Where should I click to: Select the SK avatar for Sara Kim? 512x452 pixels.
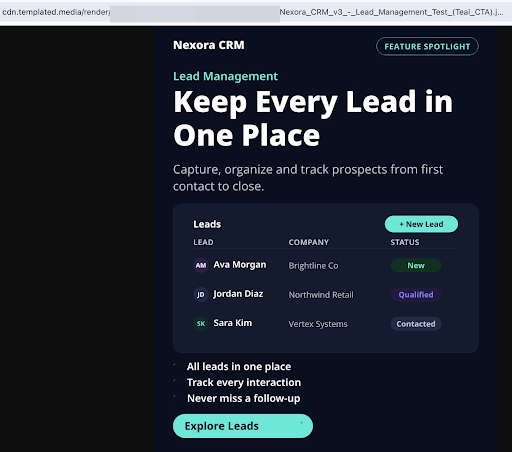point(201,323)
